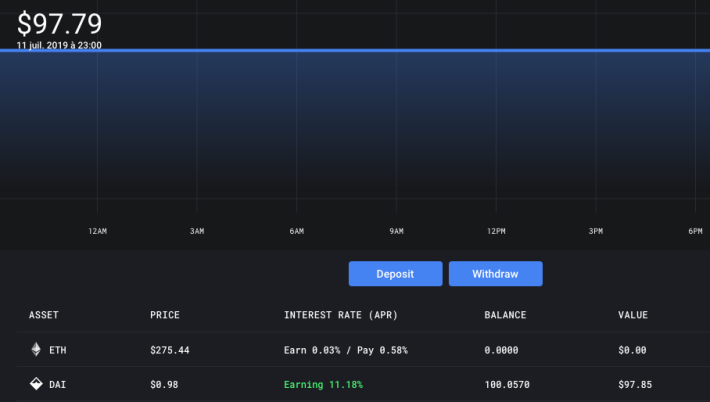Click the ASSET column header

point(44,315)
